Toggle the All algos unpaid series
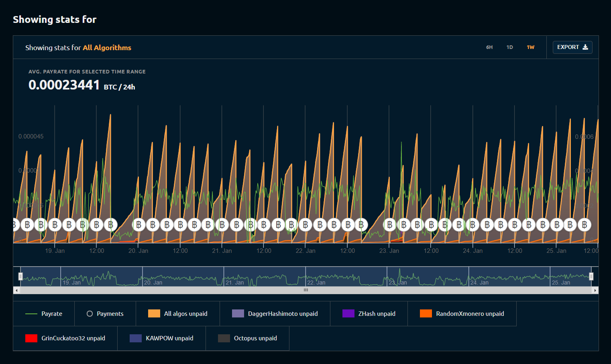This screenshot has height=364, width=611. (178, 314)
